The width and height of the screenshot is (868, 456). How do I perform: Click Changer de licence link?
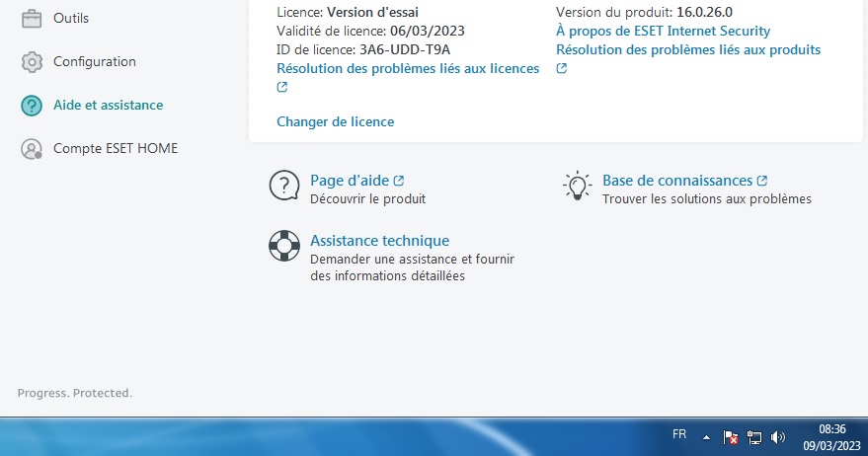(x=336, y=121)
